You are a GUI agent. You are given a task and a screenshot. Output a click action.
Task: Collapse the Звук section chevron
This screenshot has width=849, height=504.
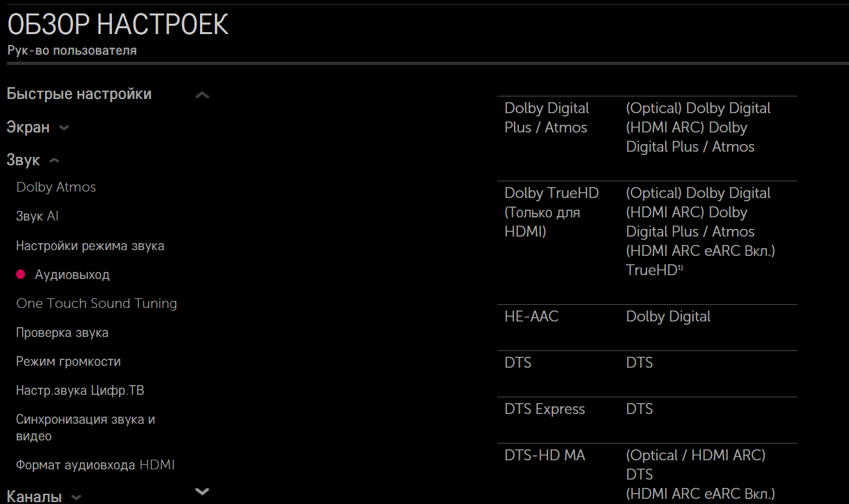pos(55,161)
